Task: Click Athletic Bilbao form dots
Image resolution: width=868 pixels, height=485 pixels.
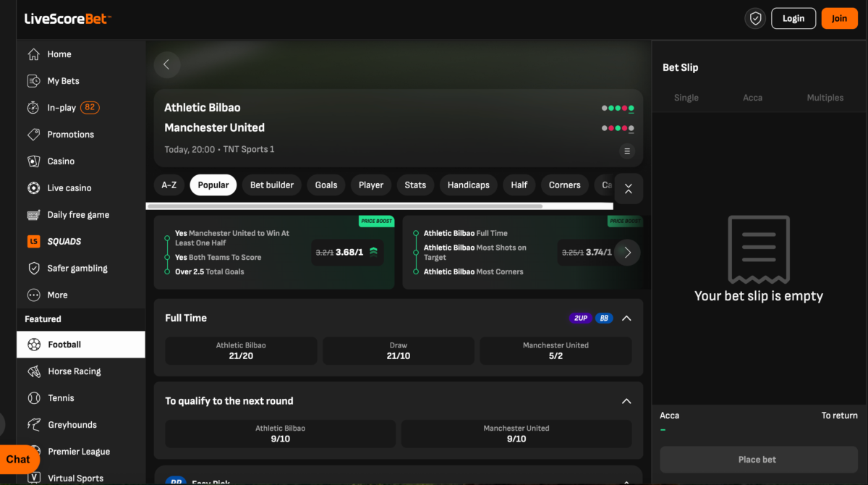Action: pos(618,109)
